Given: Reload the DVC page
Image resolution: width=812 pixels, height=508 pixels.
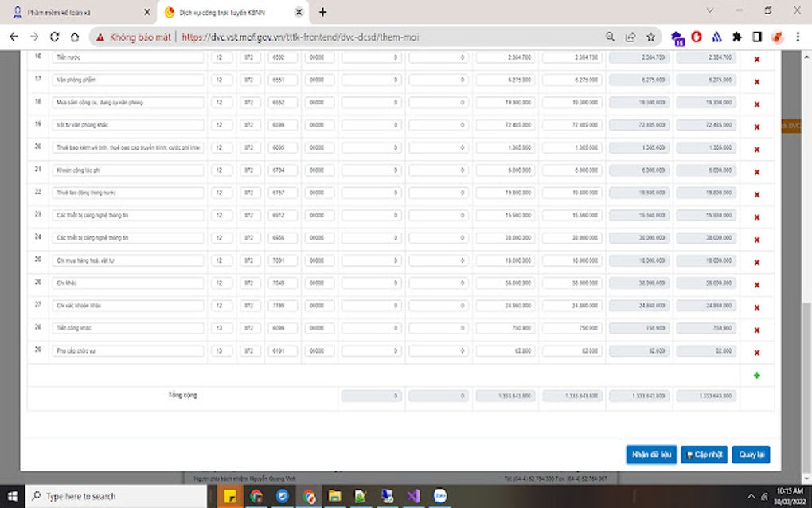Looking at the screenshot, I should [54, 37].
